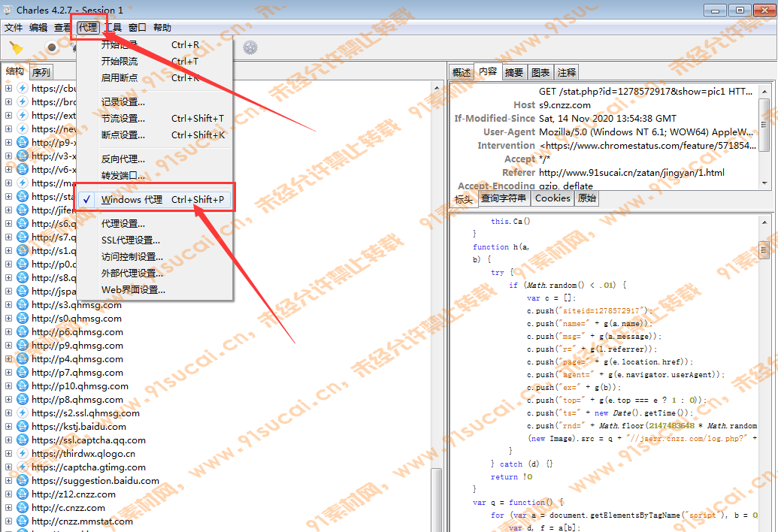Switch to the 摘要 tab
The image size is (778, 532).
tap(514, 72)
